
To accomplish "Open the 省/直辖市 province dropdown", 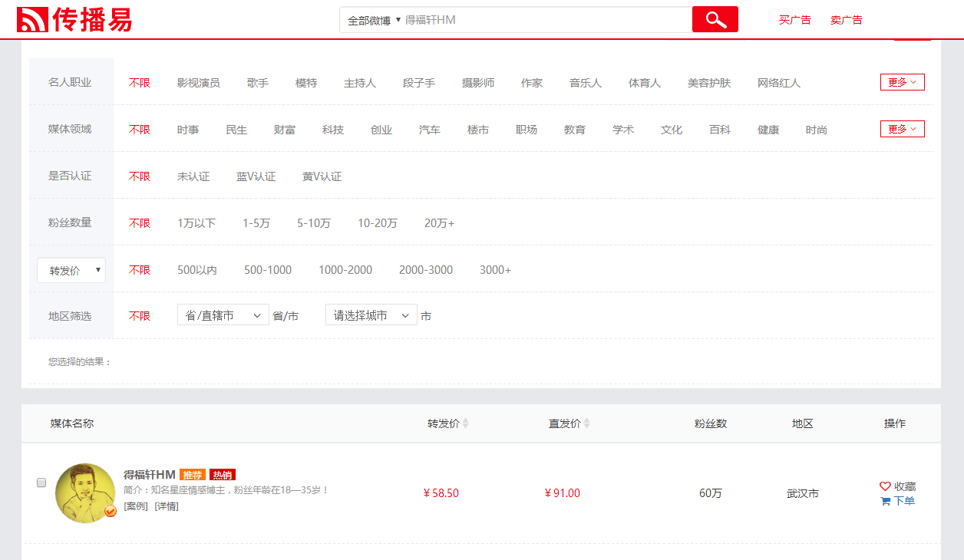I will tap(223, 315).
